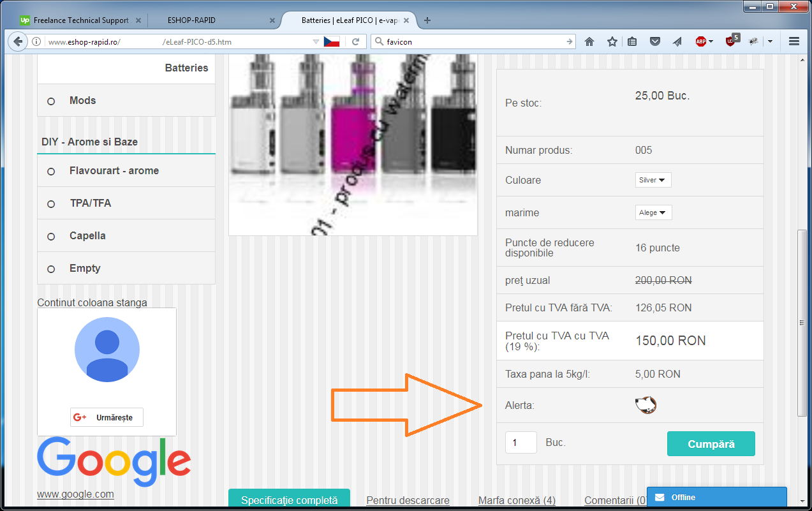Click the Continut coloana stanga text
The width and height of the screenshot is (812, 511).
point(92,302)
